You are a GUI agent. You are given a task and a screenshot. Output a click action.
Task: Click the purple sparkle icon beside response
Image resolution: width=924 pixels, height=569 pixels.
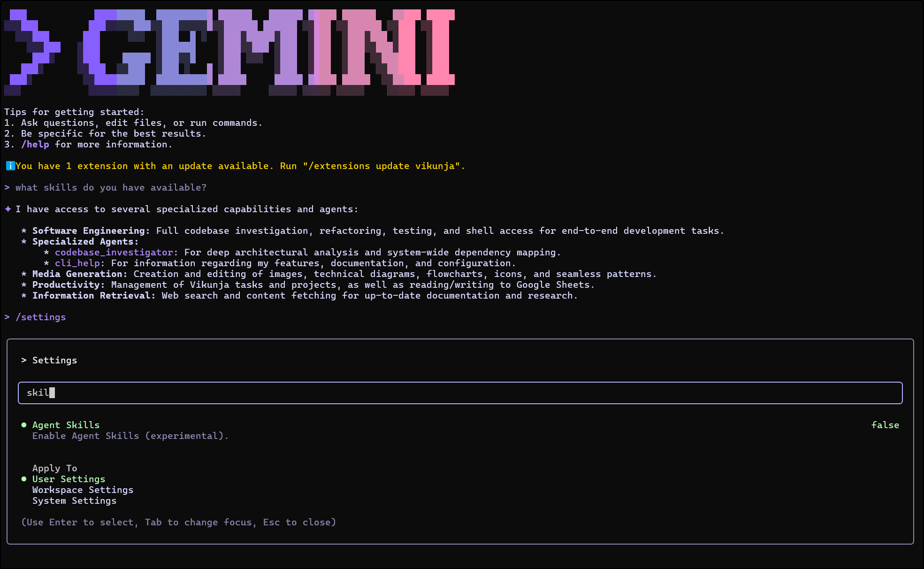tap(8, 209)
